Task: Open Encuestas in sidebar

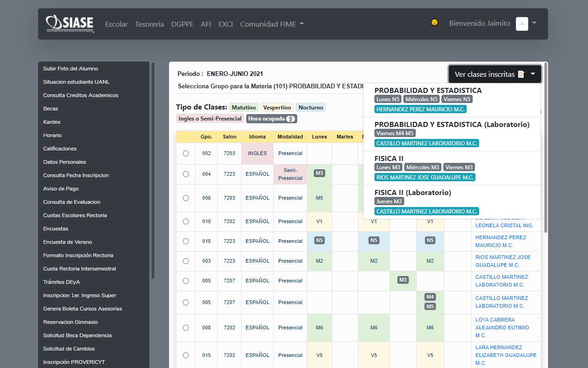Action: pyautogui.click(x=94, y=229)
